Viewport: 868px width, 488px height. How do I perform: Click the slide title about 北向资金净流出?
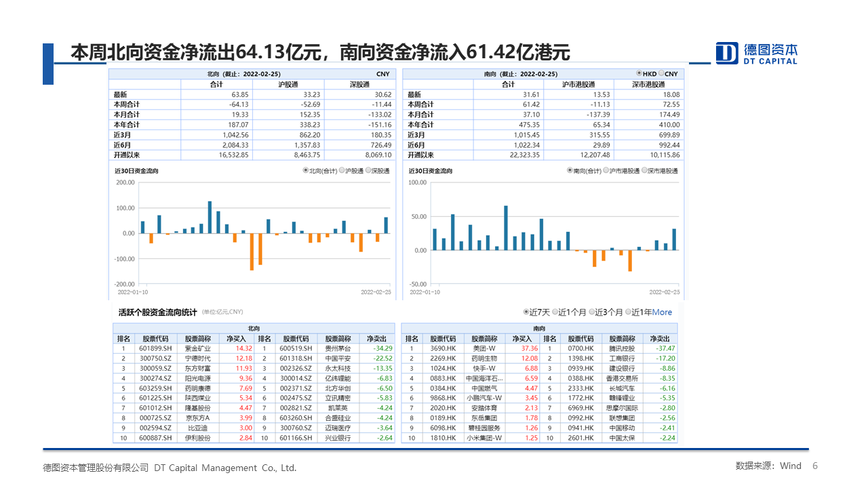[x=321, y=52]
